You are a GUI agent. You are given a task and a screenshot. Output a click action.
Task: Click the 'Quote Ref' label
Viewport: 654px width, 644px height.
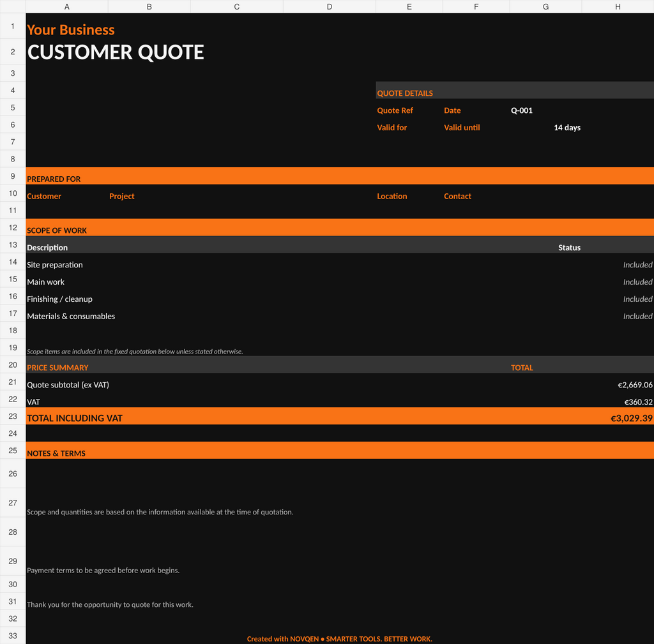(x=395, y=110)
